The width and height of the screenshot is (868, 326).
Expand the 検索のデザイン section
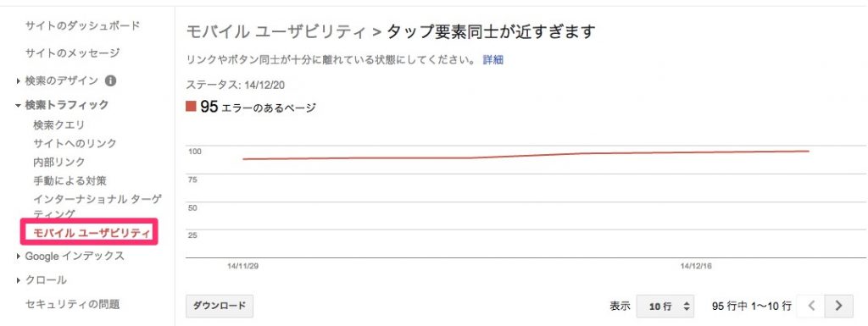click(19, 81)
